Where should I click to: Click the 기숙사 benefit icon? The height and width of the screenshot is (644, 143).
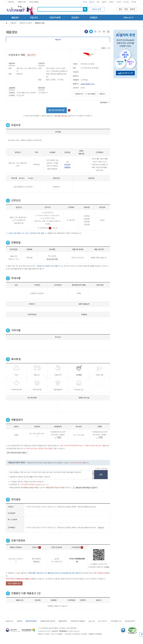[16, 368]
